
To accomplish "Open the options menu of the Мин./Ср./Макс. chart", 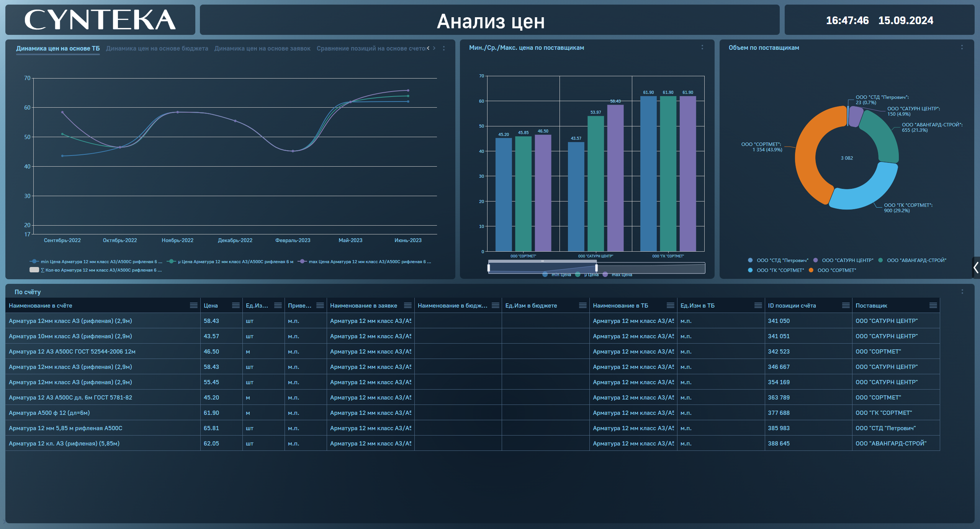I will (x=702, y=47).
